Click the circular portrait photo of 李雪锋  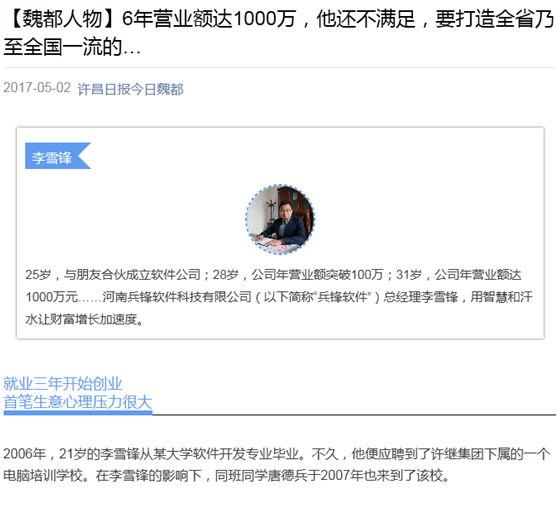pyautogui.click(x=280, y=219)
